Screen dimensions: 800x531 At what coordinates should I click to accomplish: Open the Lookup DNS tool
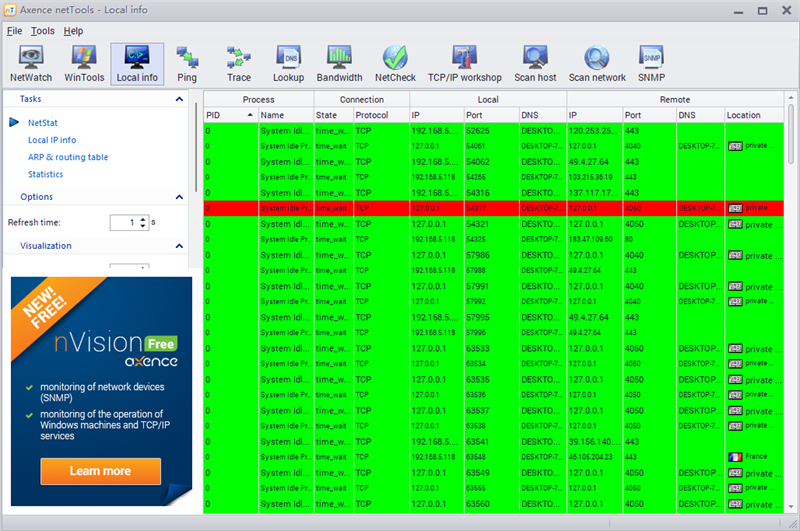tap(288, 64)
